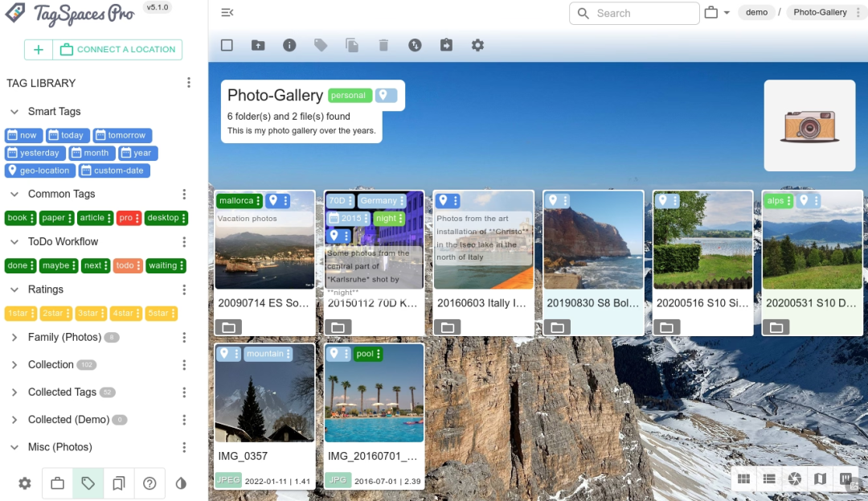Switch to Location Manager briefcase tab
This screenshot has height=501, width=868.
pos(58,483)
